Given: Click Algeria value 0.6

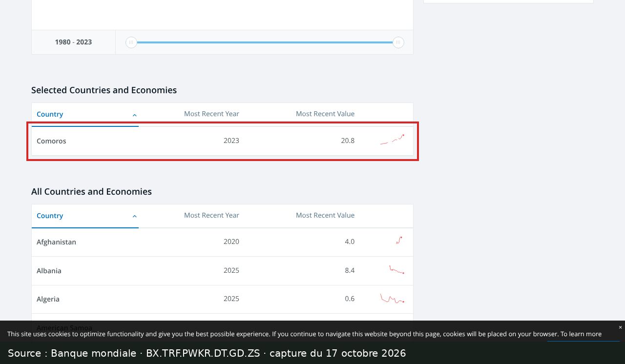Looking at the screenshot, I should coord(350,299).
